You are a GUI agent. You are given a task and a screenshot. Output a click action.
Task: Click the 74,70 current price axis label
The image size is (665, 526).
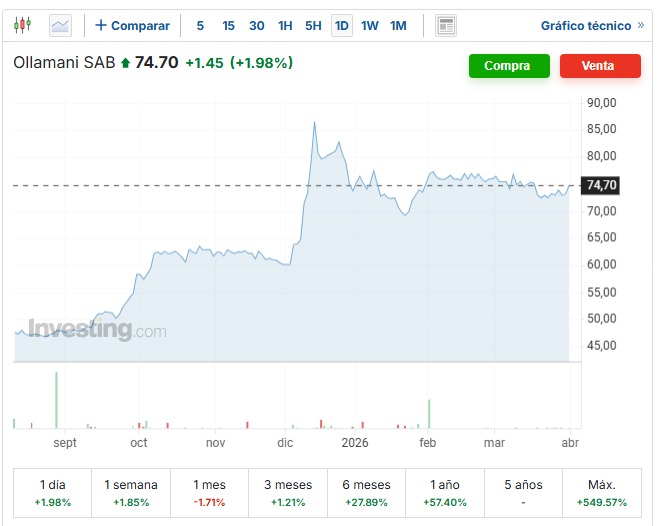[x=602, y=185]
